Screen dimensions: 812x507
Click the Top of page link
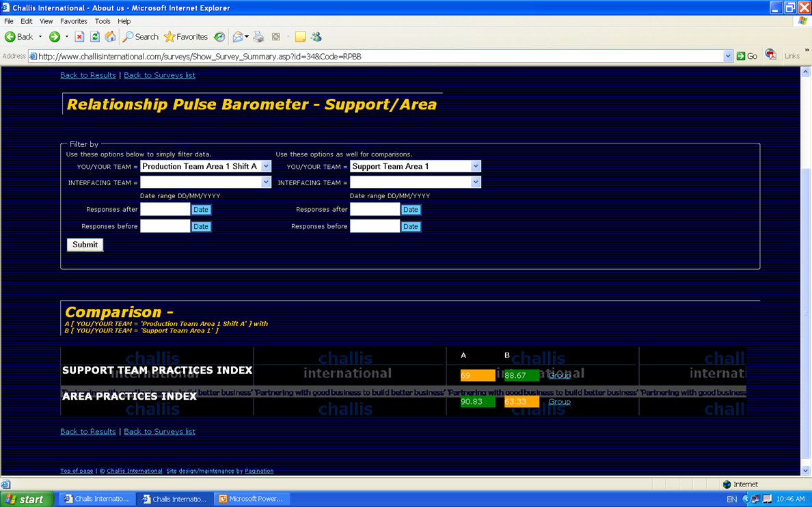point(77,471)
